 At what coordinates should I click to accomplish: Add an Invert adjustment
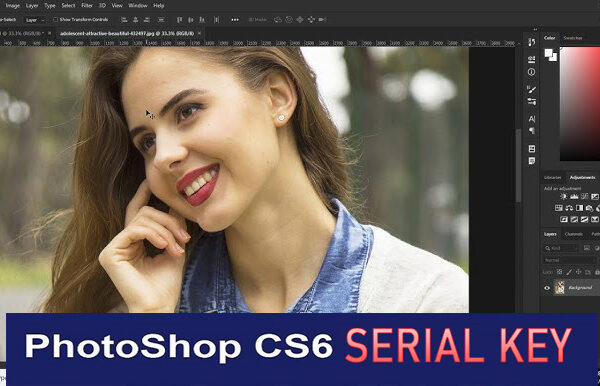point(564,219)
